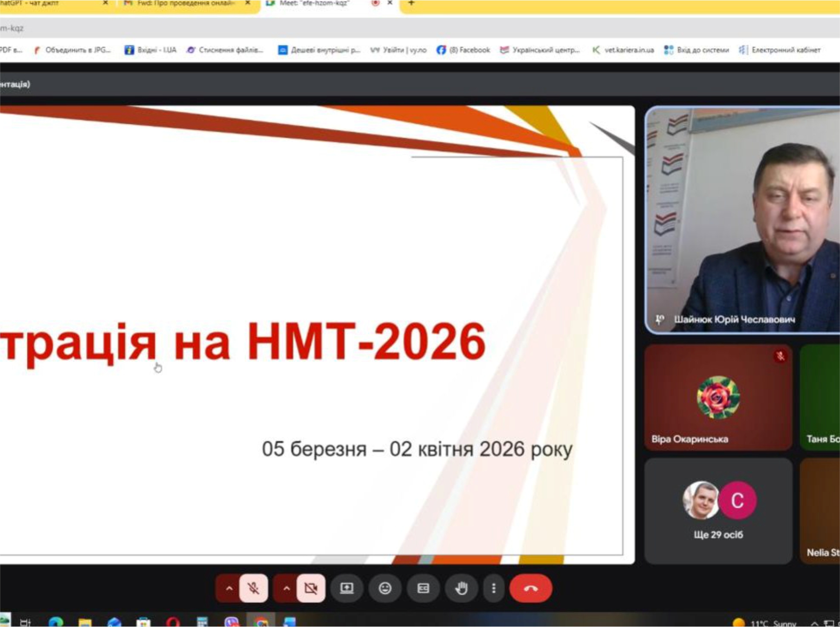The width and height of the screenshot is (840, 627).
Task: Leave the call with red hang-up button
Action: click(x=530, y=589)
